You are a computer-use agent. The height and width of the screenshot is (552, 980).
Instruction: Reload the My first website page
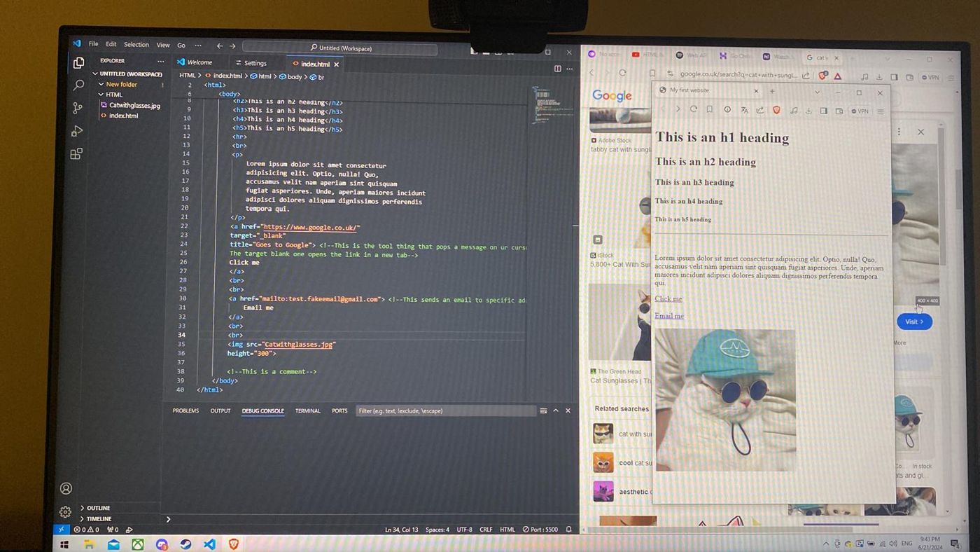coord(694,109)
